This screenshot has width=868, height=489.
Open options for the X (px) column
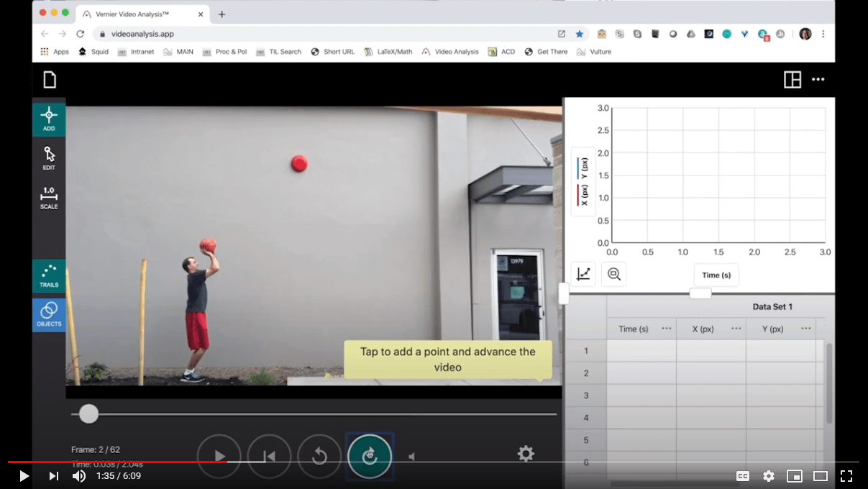pos(736,329)
